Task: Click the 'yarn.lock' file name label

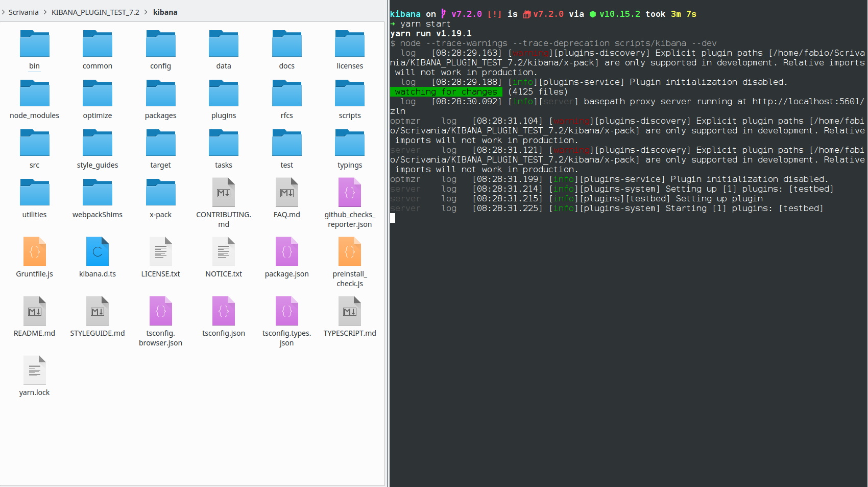Action: (x=34, y=392)
